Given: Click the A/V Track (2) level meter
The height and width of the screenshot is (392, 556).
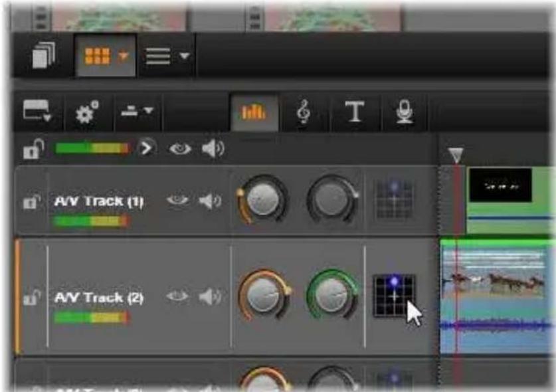Looking at the screenshot, I should point(91,317).
